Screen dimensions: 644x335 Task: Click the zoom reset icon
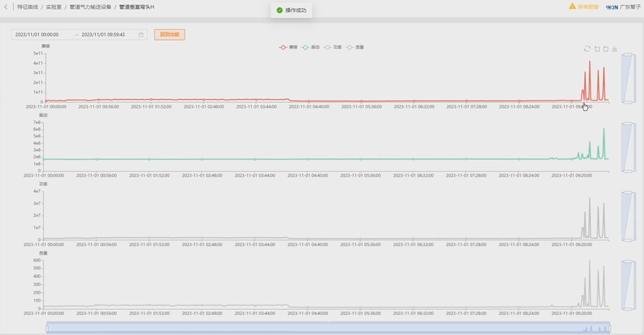point(606,49)
